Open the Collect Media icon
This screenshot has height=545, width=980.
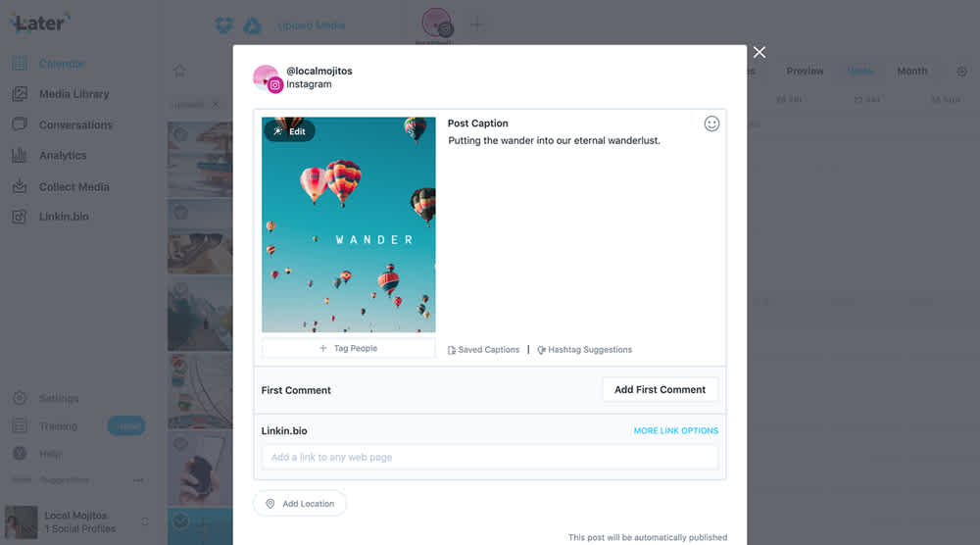click(20, 186)
